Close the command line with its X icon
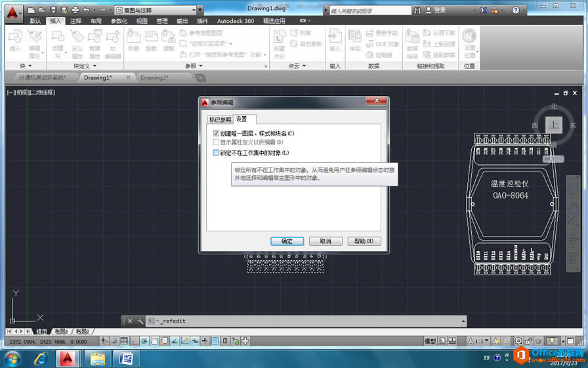The width and height of the screenshot is (588, 368). pyautogui.click(x=130, y=321)
